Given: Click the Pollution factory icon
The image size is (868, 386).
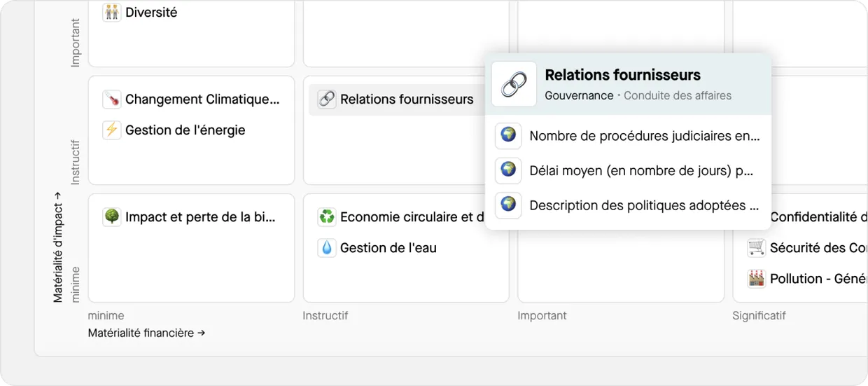Looking at the screenshot, I should [756, 279].
